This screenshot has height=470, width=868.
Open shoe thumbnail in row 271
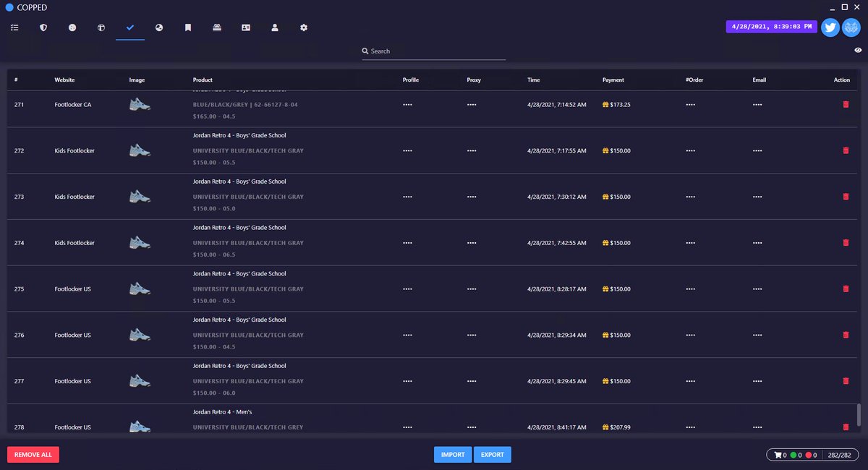[x=140, y=105]
